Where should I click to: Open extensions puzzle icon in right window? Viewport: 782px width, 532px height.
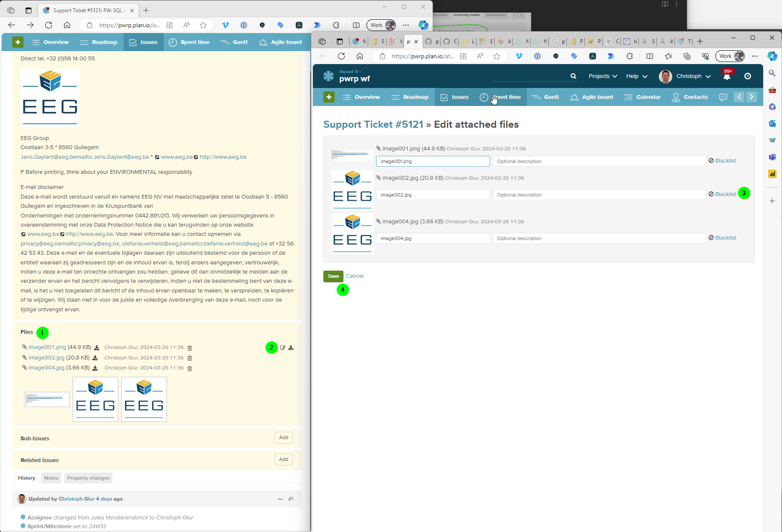(x=630, y=56)
